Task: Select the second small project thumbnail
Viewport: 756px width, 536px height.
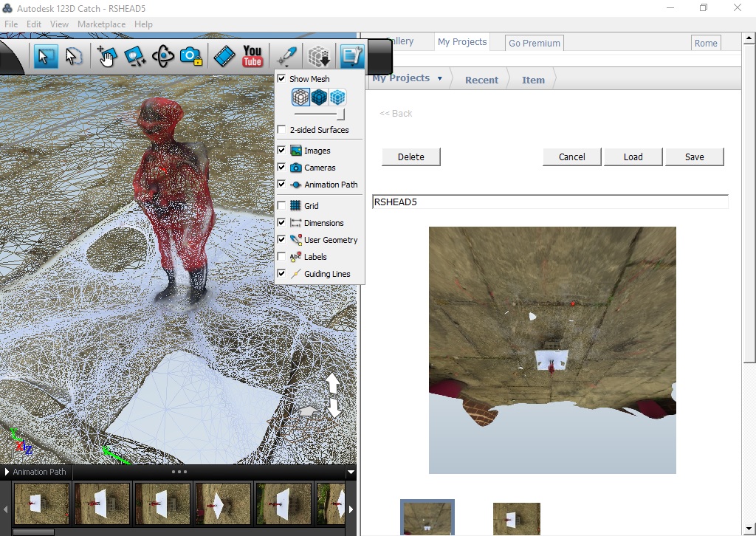Action: click(516, 519)
